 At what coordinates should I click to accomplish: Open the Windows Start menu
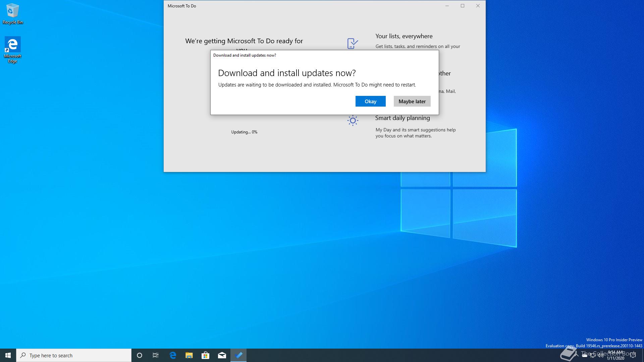click(8, 355)
